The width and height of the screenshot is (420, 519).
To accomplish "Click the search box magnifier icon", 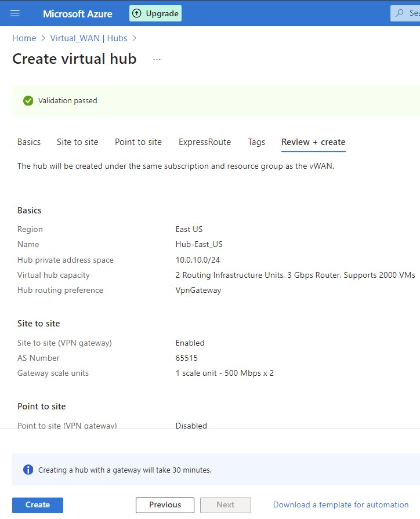I will [x=400, y=13].
